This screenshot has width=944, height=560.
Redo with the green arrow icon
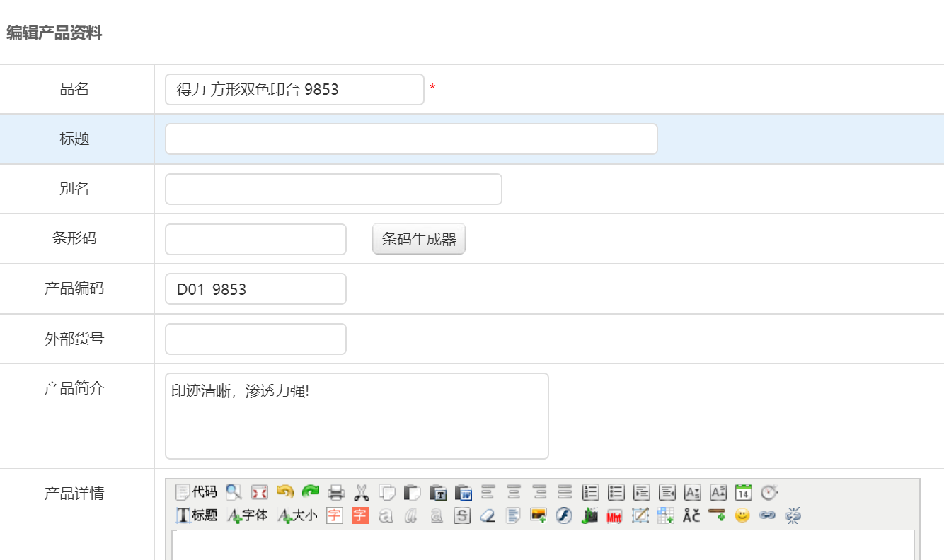[x=310, y=492]
